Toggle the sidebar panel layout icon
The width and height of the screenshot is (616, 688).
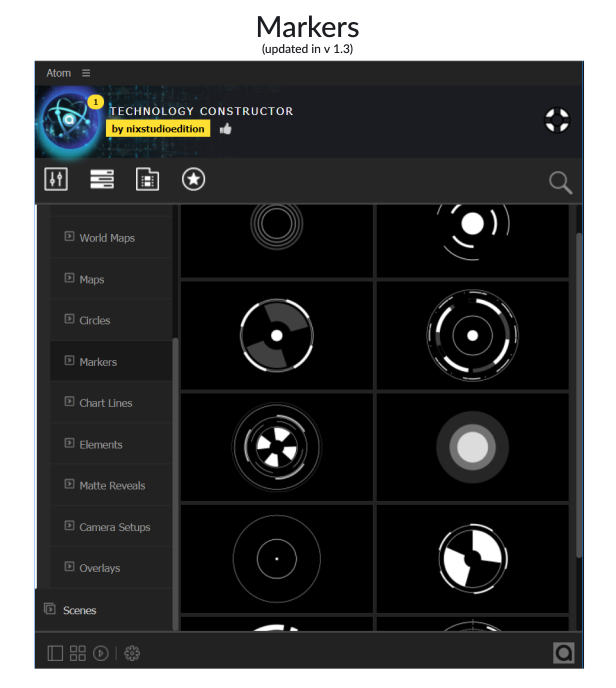tap(55, 653)
